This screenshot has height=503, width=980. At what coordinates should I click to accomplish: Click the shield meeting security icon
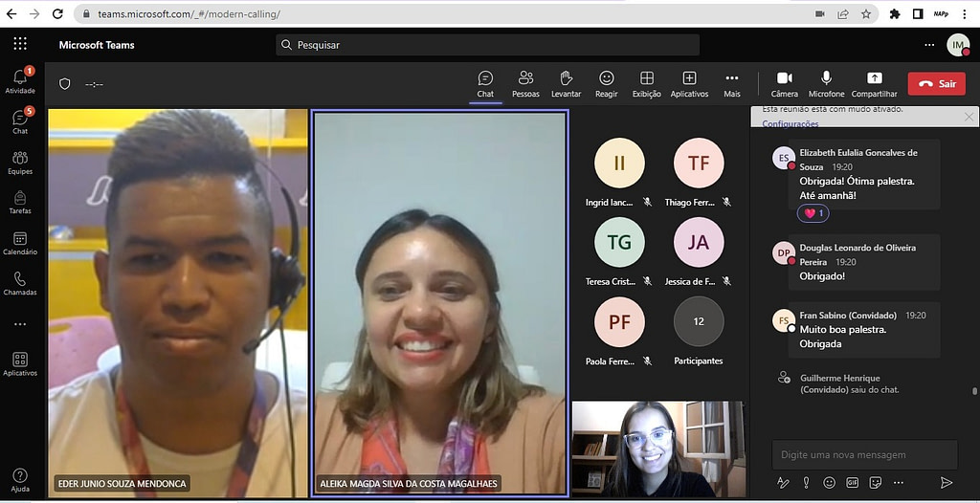65,84
